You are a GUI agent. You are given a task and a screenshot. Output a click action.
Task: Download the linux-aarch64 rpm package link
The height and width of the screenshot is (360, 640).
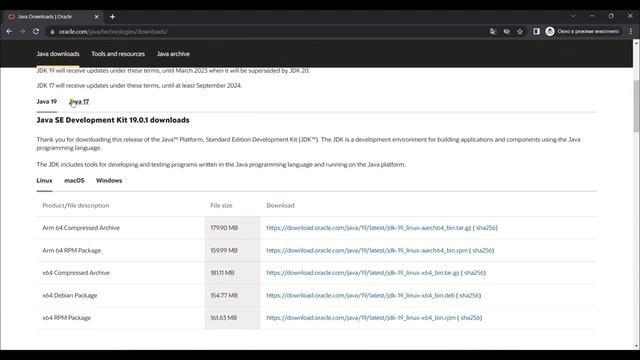coord(367,250)
